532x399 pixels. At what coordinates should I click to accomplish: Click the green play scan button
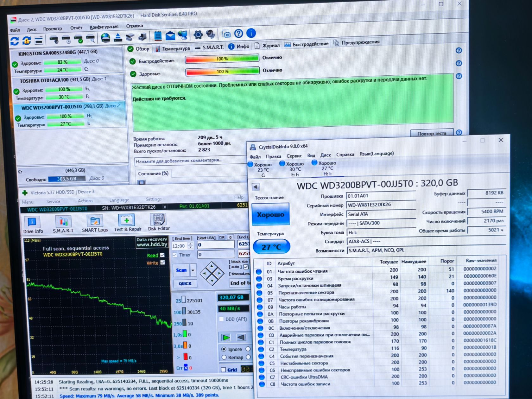pyautogui.click(x=226, y=337)
